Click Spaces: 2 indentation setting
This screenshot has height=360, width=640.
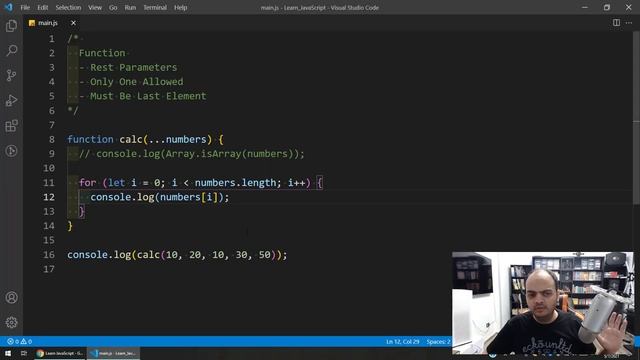click(x=438, y=341)
